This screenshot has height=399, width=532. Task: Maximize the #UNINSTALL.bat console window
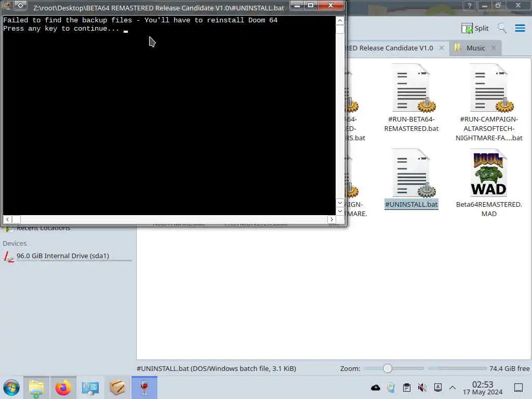[311, 5]
